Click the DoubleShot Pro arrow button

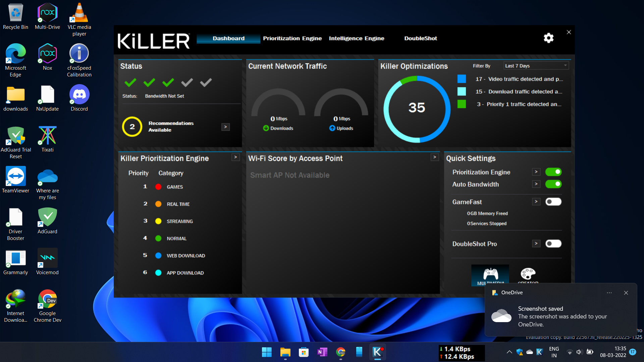[x=536, y=244]
